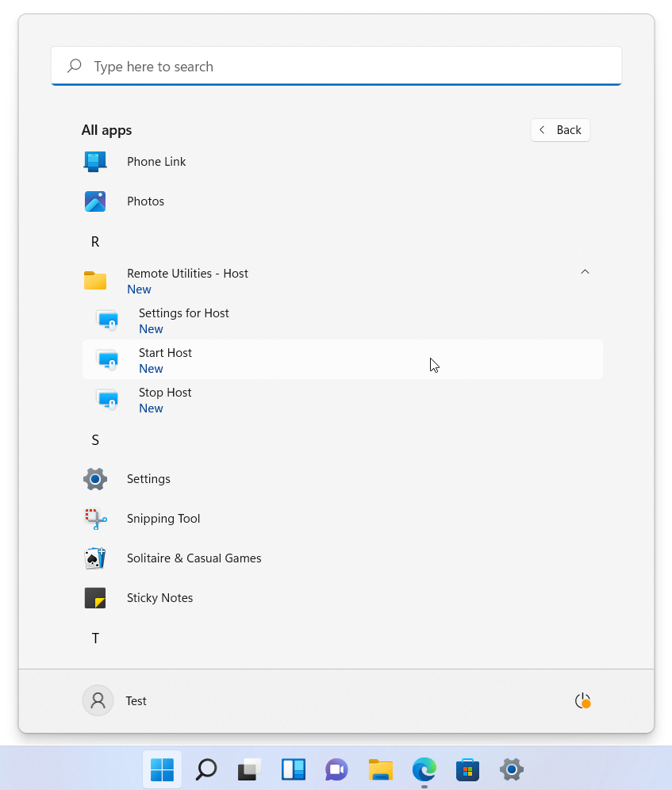
Task: Click the Remote Utilities - Host folder icon
Action: tap(95, 281)
